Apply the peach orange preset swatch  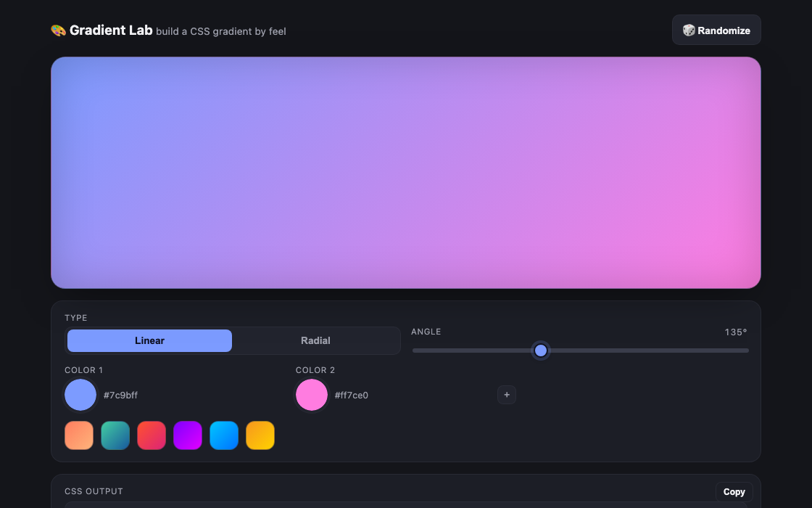(79, 435)
